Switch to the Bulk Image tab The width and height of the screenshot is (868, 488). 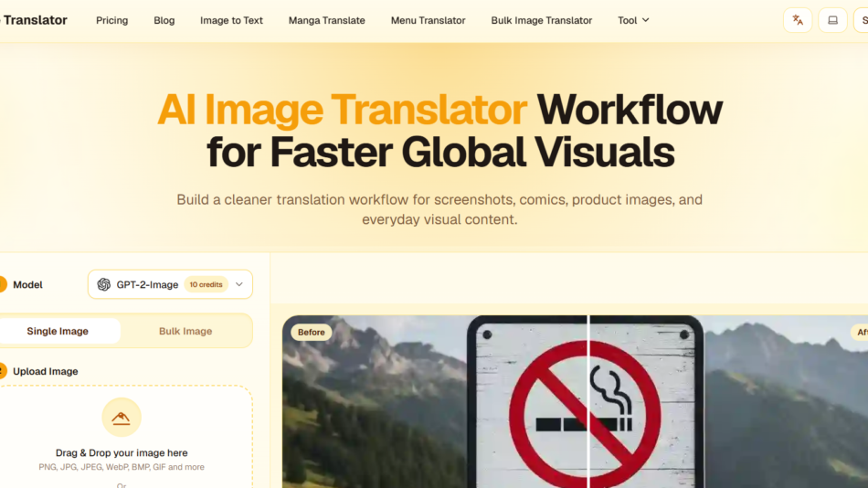point(185,331)
